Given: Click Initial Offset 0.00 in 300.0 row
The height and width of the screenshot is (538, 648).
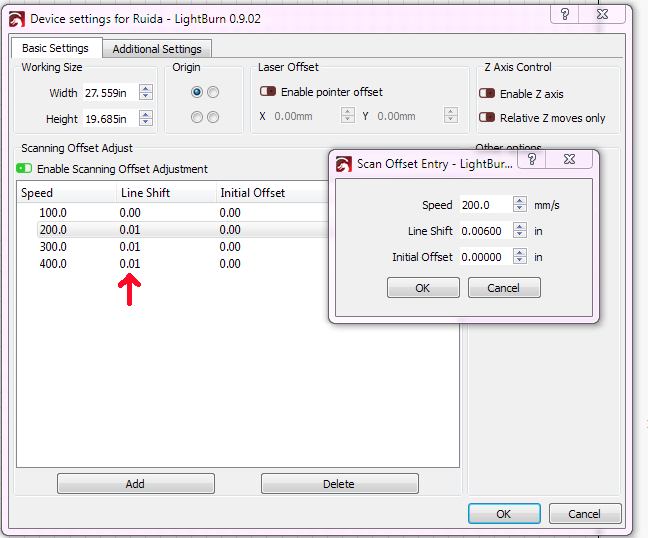Looking at the screenshot, I should click(x=230, y=247).
